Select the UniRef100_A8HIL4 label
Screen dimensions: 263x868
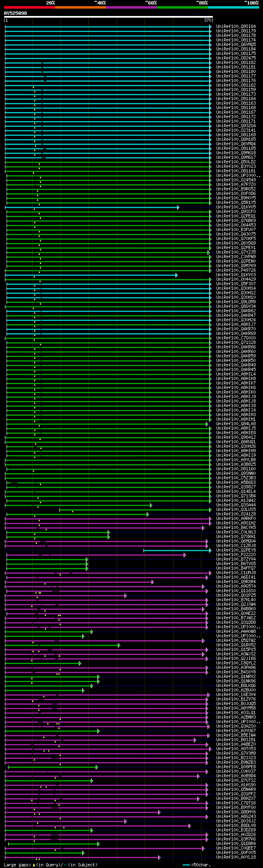click(x=236, y=374)
